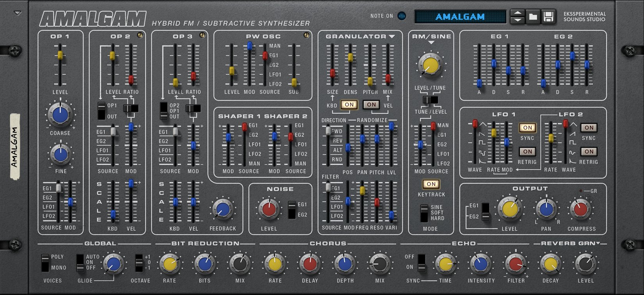Image resolution: width=644 pixels, height=295 pixels.
Task: Open the Reverb GRN type dropdown
Action: pyautogui.click(x=598, y=243)
